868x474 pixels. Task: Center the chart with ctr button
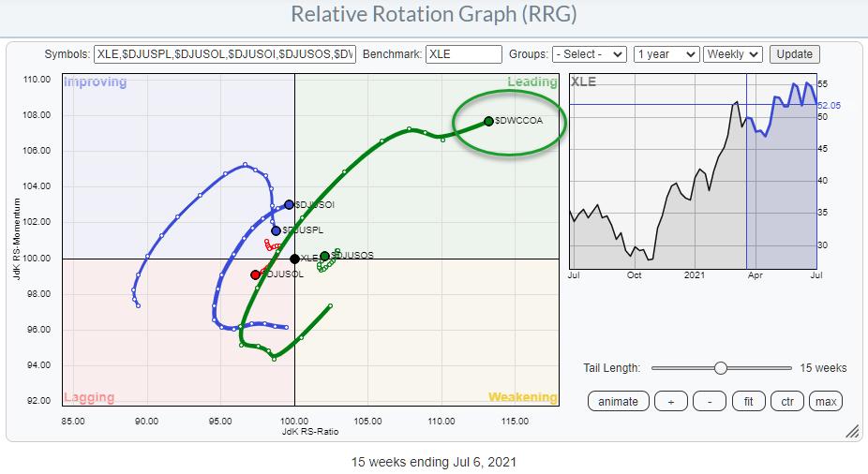(x=786, y=401)
